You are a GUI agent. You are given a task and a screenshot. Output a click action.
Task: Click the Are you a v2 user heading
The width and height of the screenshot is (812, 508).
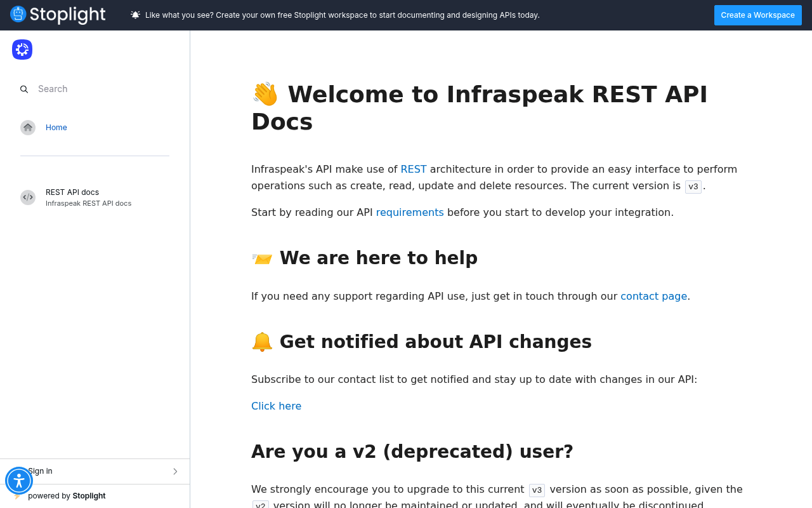pos(412,451)
